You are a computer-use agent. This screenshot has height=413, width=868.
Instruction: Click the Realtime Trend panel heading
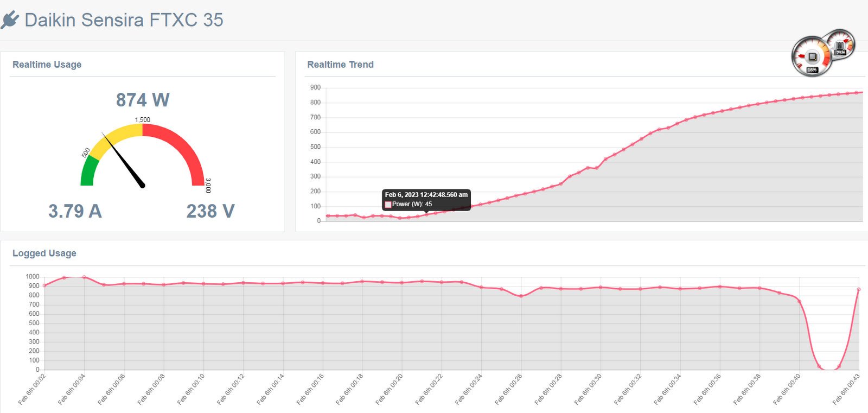[340, 65]
